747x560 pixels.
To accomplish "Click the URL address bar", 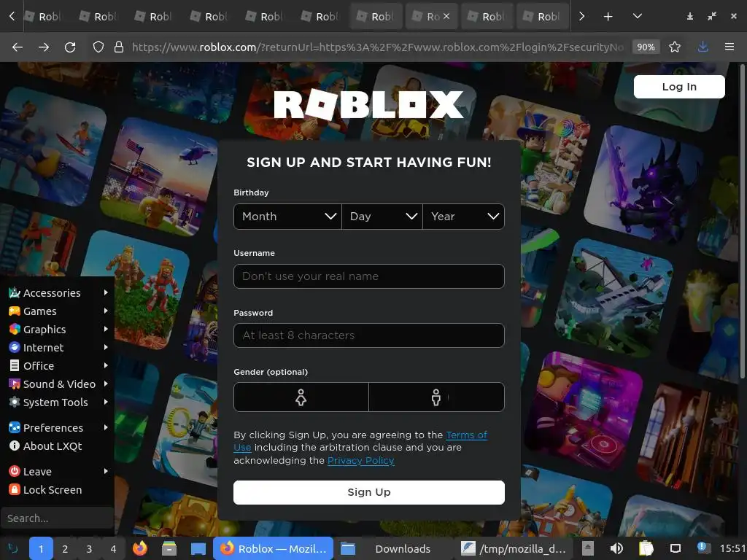I will click(377, 47).
